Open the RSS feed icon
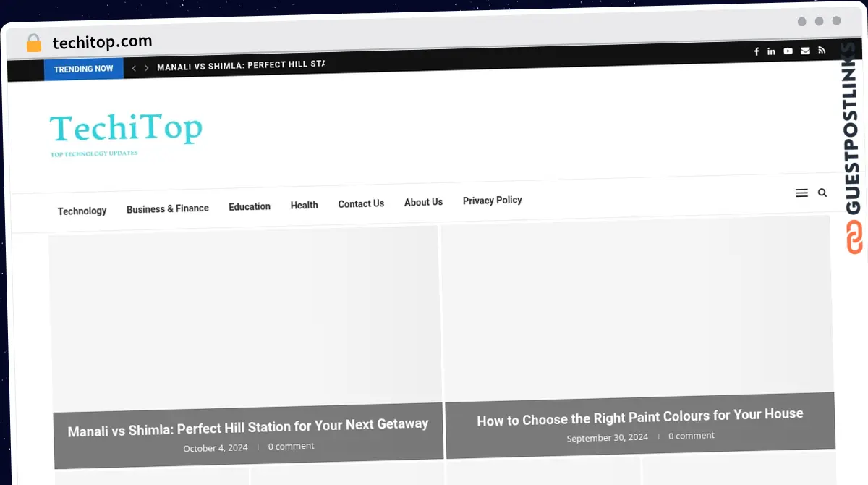This screenshot has width=868, height=485. (822, 50)
